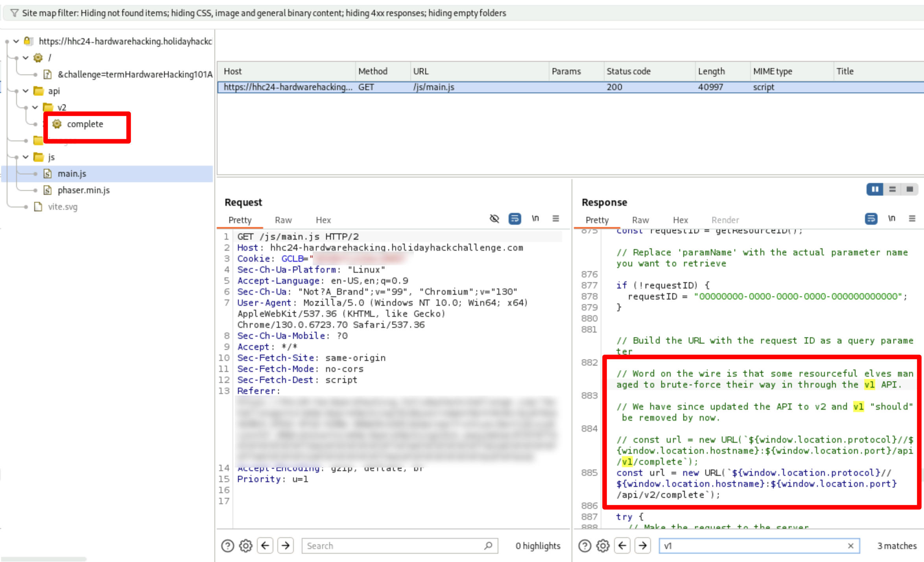The image size is (924, 562).
Task: Clear the v1 search term with X
Action: point(850,545)
